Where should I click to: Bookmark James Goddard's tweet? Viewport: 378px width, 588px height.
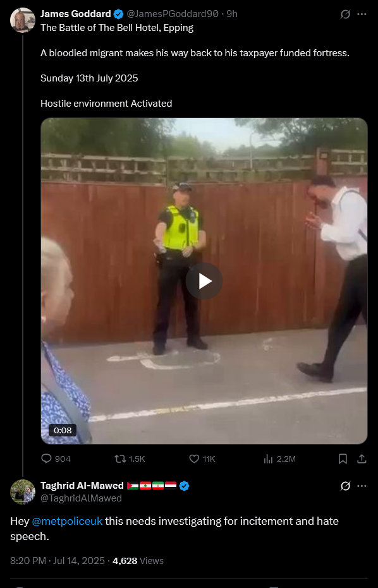point(343,459)
